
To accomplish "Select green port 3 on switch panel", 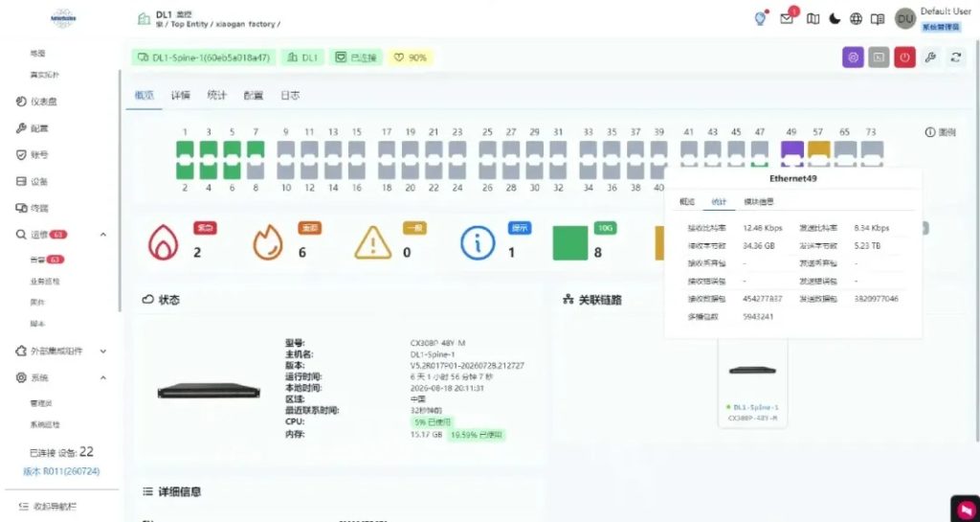I will [x=209, y=150].
